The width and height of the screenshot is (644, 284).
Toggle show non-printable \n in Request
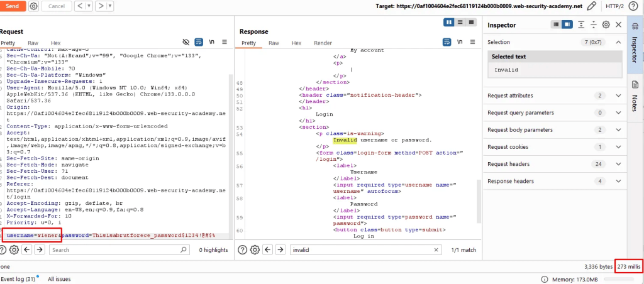coord(212,41)
